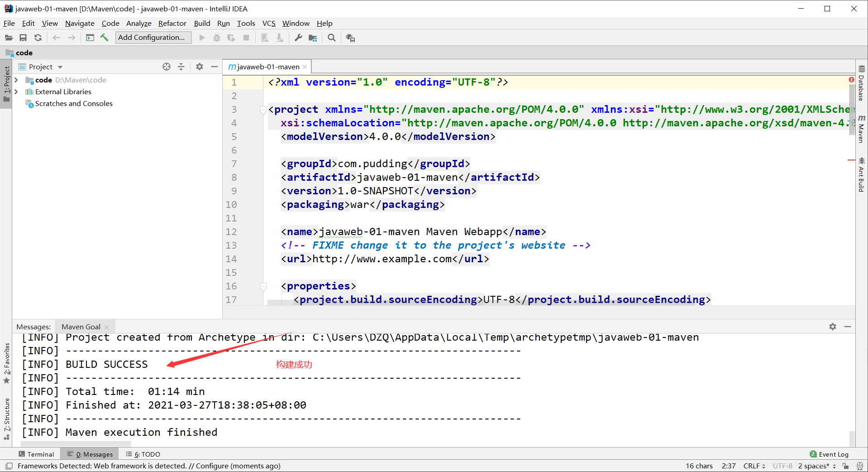Click the Stop square icon
The image size is (868, 472).
click(x=246, y=38)
